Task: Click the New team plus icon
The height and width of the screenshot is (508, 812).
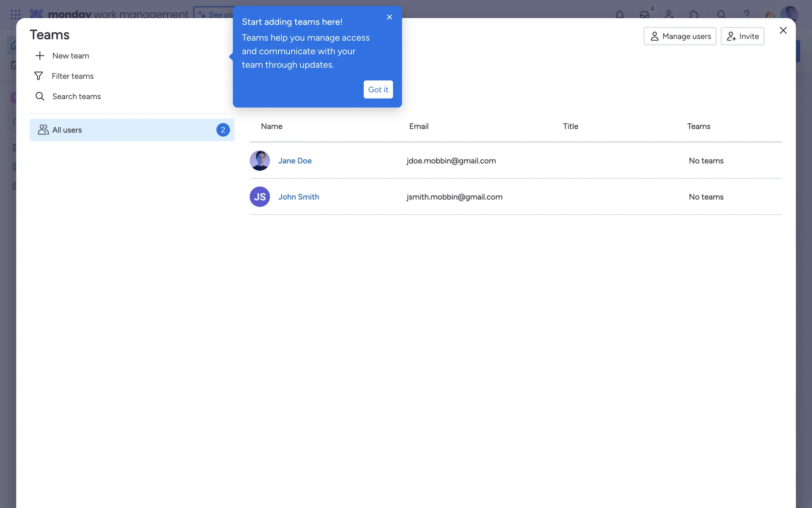Action: pos(40,55)
